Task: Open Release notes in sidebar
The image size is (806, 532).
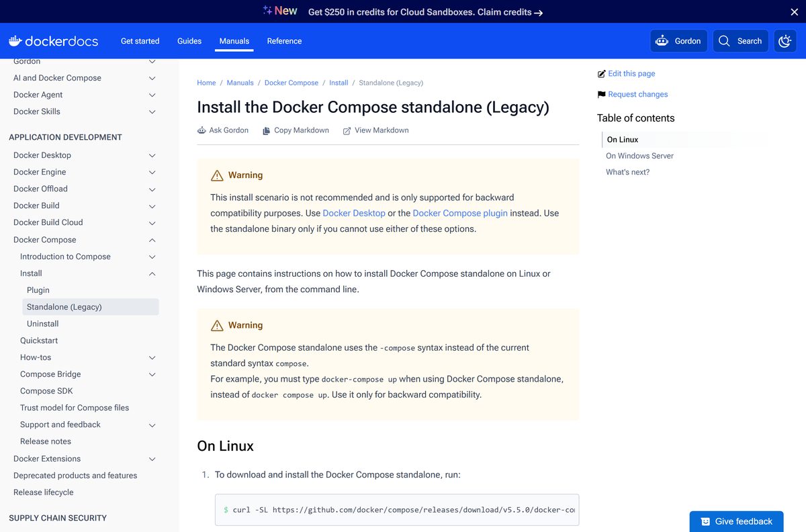Action: [46, 441]
